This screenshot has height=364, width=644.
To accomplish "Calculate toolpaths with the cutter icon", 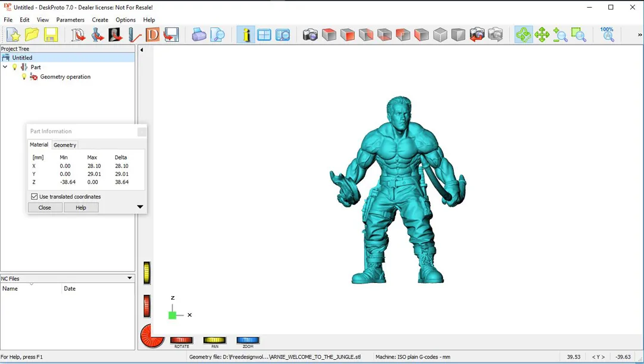I will pyautogui.click(x=134, y=35).
